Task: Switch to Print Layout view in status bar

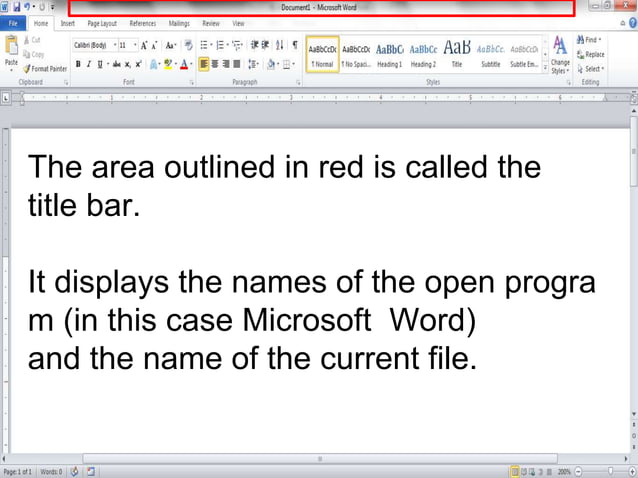Action: [515, 472]
